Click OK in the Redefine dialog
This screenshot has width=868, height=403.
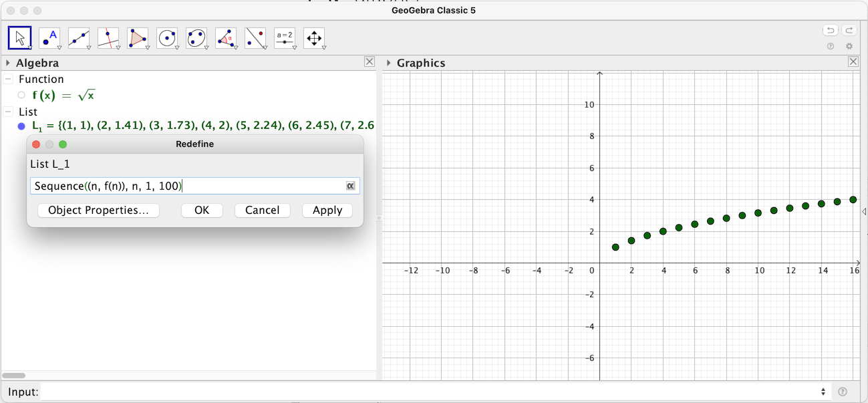click(x=202, y=210)
